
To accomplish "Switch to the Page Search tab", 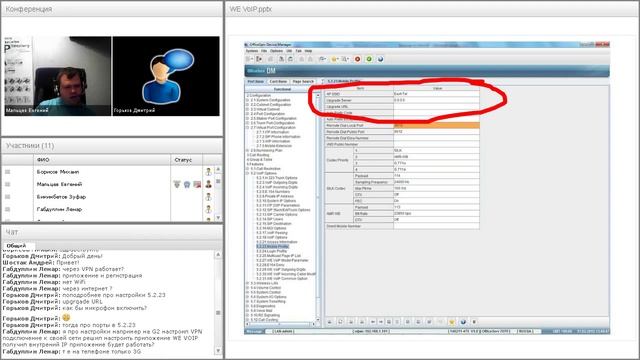I will tap(303, 82).
